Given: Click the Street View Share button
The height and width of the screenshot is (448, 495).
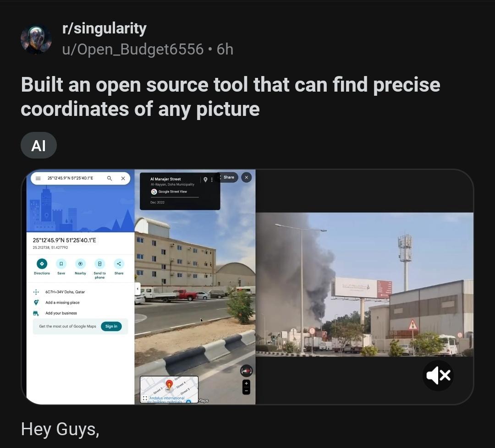Looking at the screenshot, I should pos(228,177).
